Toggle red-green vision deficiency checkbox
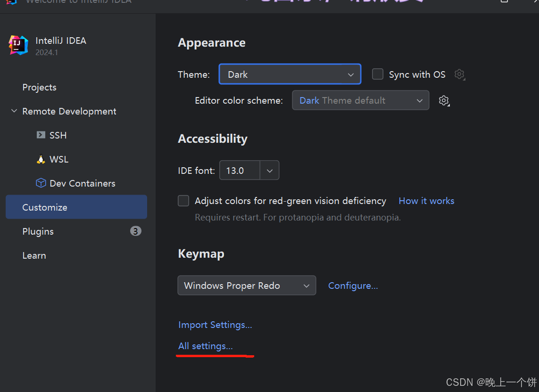The width and height of the screenshot is (539, 392). click(183, 201)
